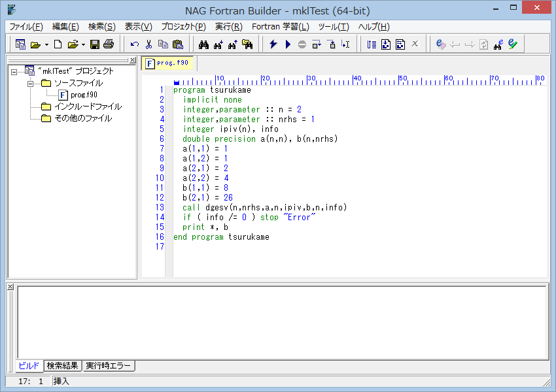Click the Print icon in toolbar
This screenshot has height=392, width=556.
pos(108,44)
